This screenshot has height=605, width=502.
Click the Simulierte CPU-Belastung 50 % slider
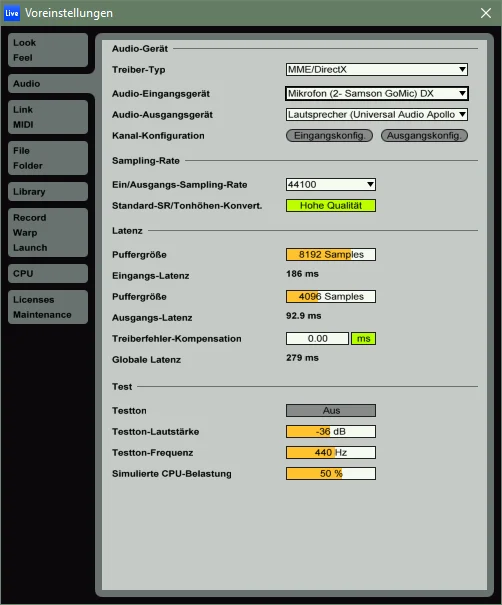pos(331,474)
